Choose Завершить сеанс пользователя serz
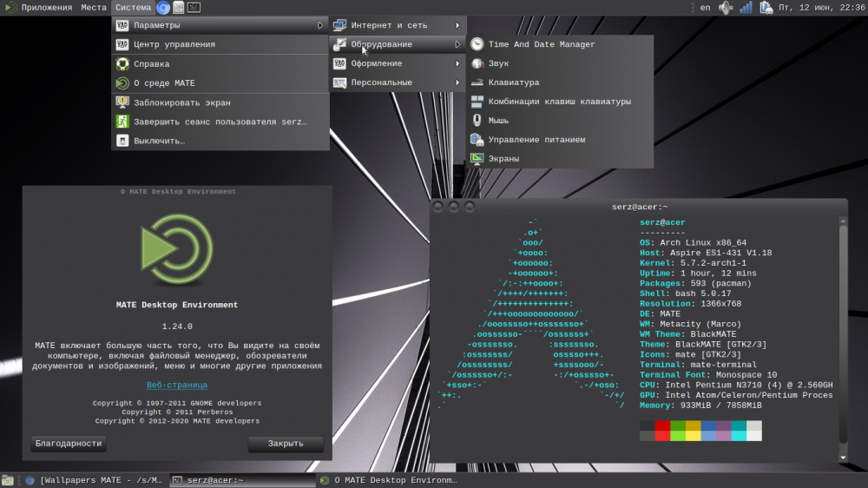 pos(220,122)
